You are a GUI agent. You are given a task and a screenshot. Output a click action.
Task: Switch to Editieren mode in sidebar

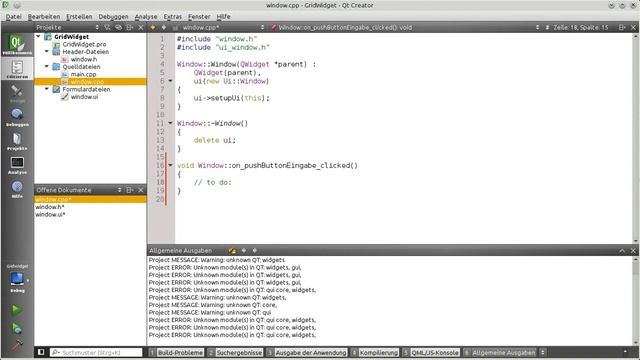tap(17, 69)
